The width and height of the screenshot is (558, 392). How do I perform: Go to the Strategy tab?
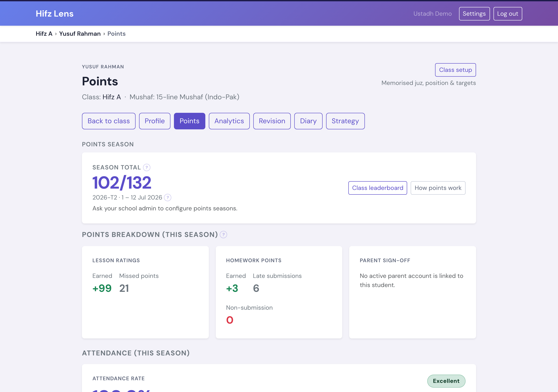(x=345, y=121)
